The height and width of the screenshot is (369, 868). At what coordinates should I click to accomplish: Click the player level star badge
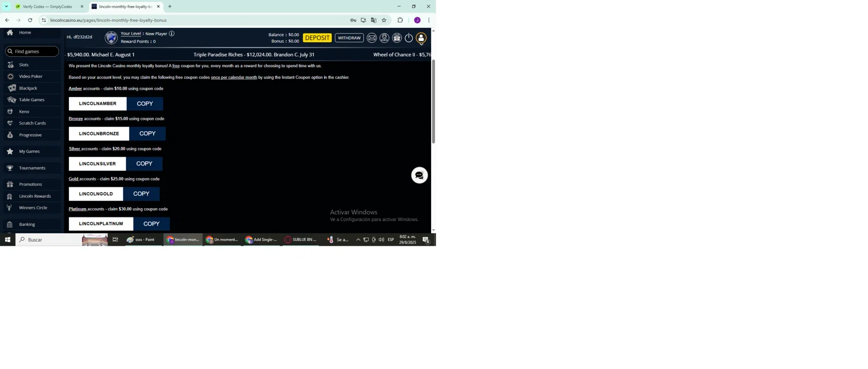click(x=111, y=38)
